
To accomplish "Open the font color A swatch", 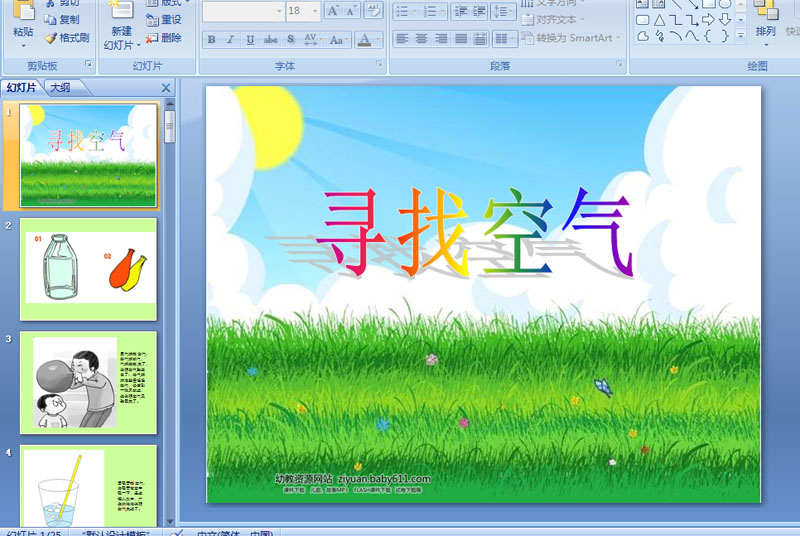I will click(x=364, y=40).
